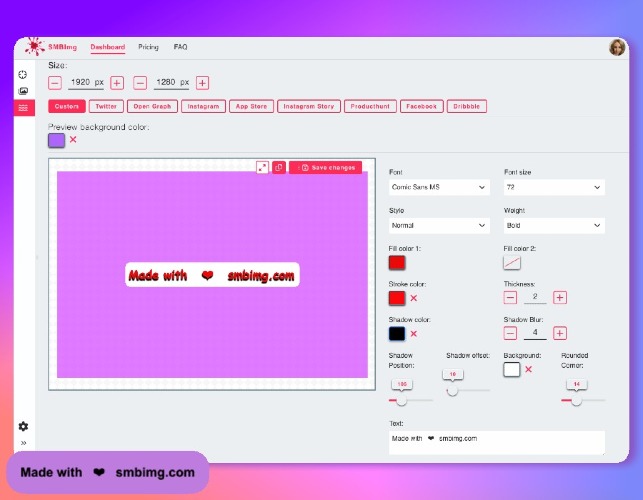Viewport: 643px width, 500px height.
Task: Open the Style dropdown set to Normal
Action: click(439, 226)
